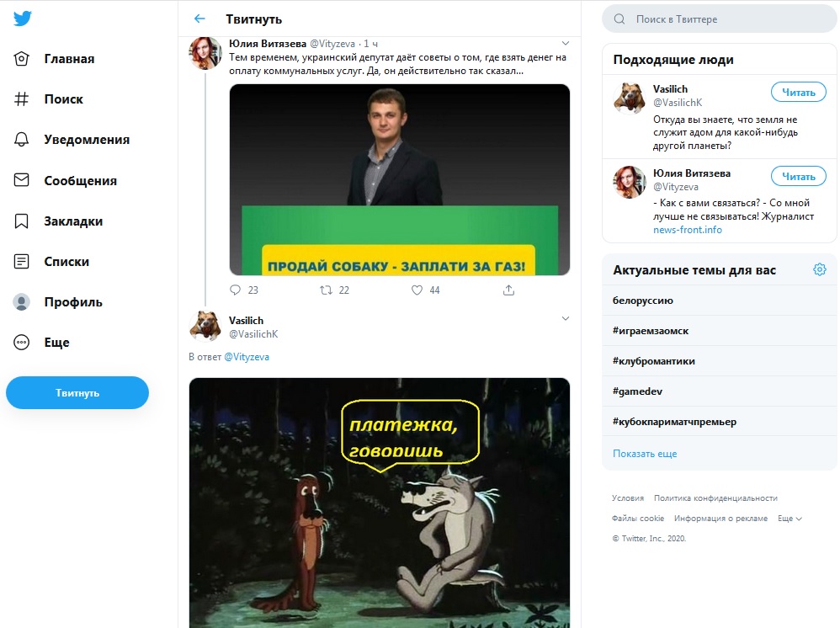This screenshot has height=628, width=840.
Task: Open the news-front.info link
Action: coord(688,230)
